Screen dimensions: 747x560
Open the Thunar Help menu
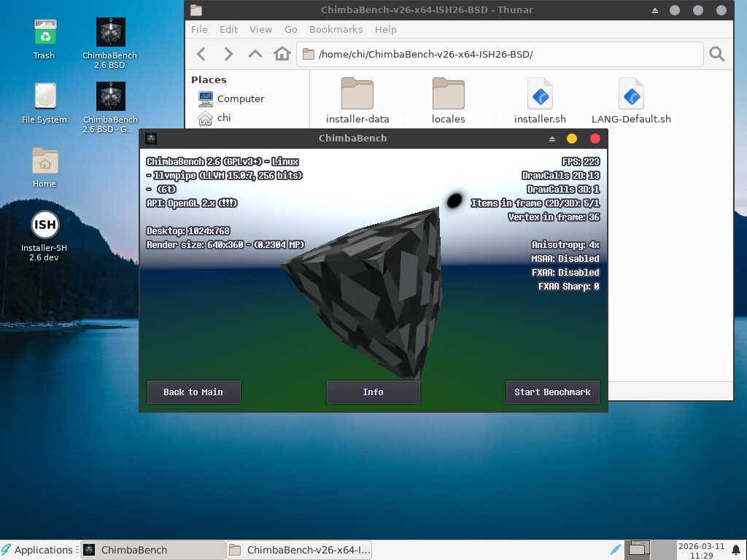click(385, 29)
